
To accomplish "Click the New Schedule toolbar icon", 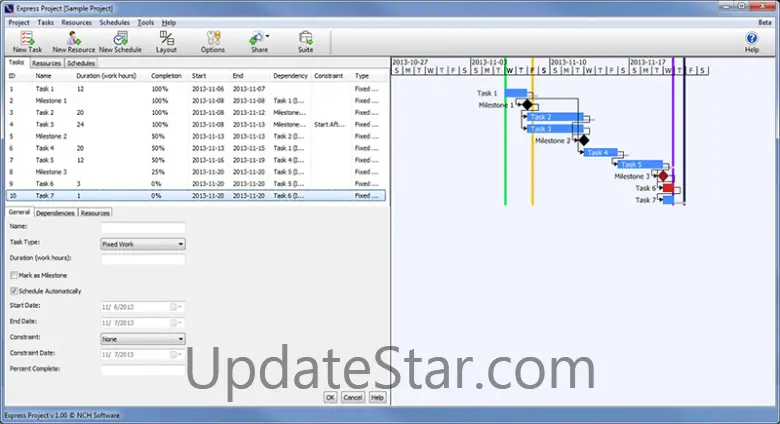I will tap(120, 42).
